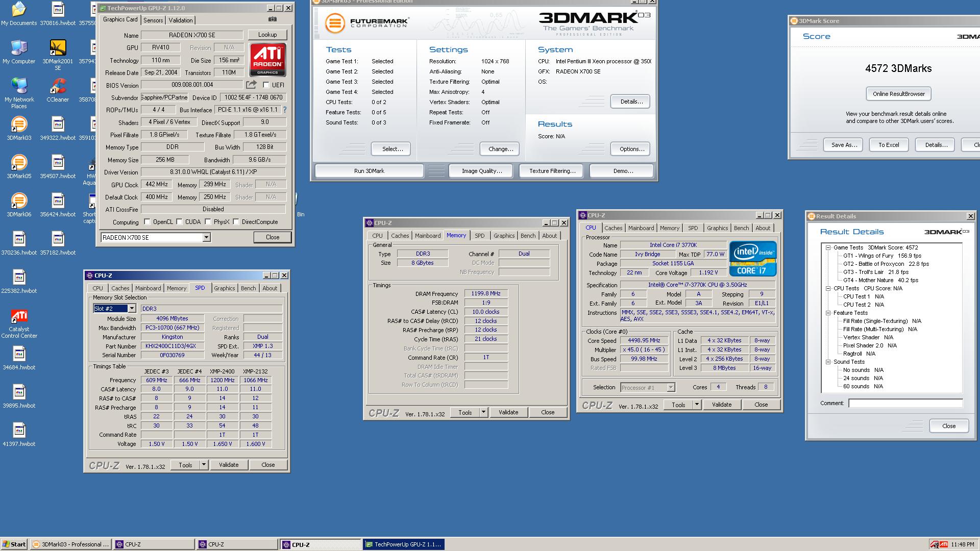Screen dimensions: 980x551
Task: Select 370236.hwbot file icon
Action: [19, 243]
